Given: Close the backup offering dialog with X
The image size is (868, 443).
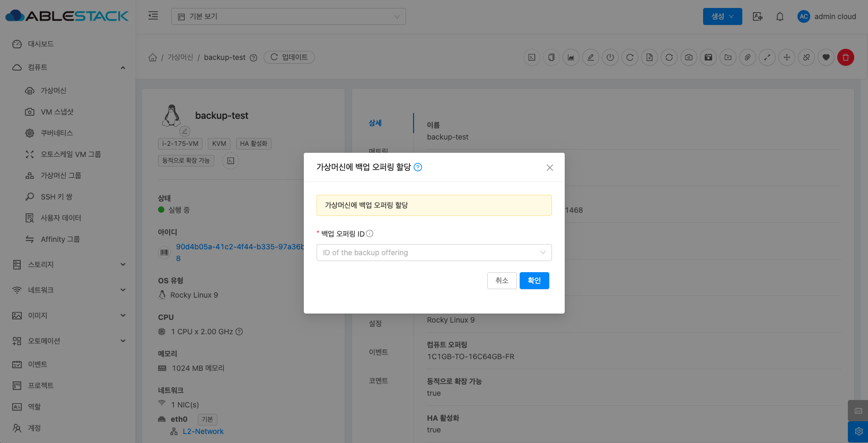Looking at the screenshot, I should click(x=549, y=168).
